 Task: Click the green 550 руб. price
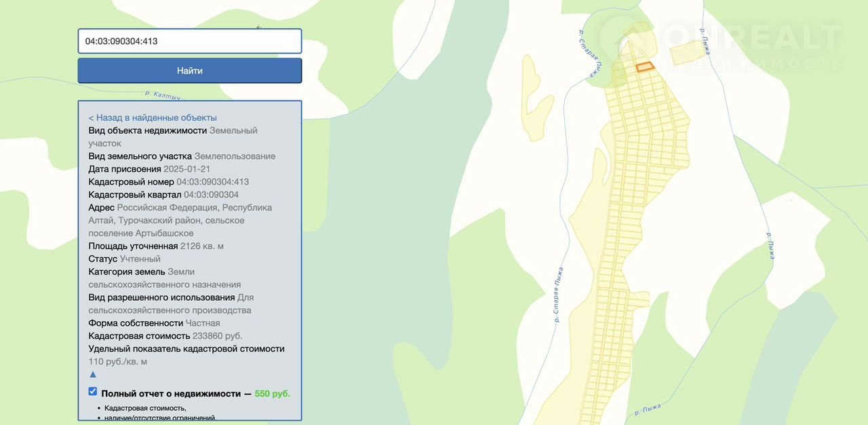(272, 394)
